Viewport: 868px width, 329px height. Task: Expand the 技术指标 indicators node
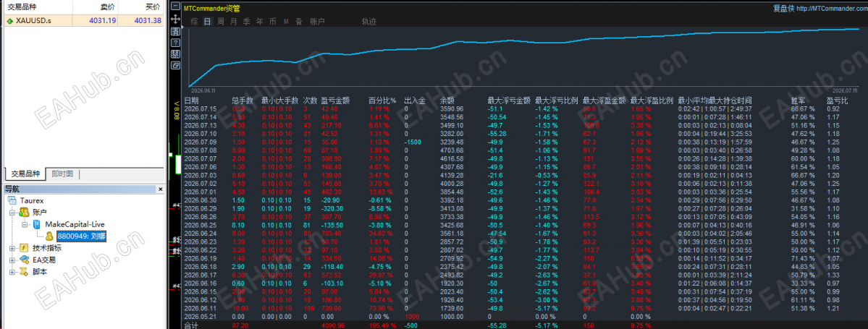point(12,248)
